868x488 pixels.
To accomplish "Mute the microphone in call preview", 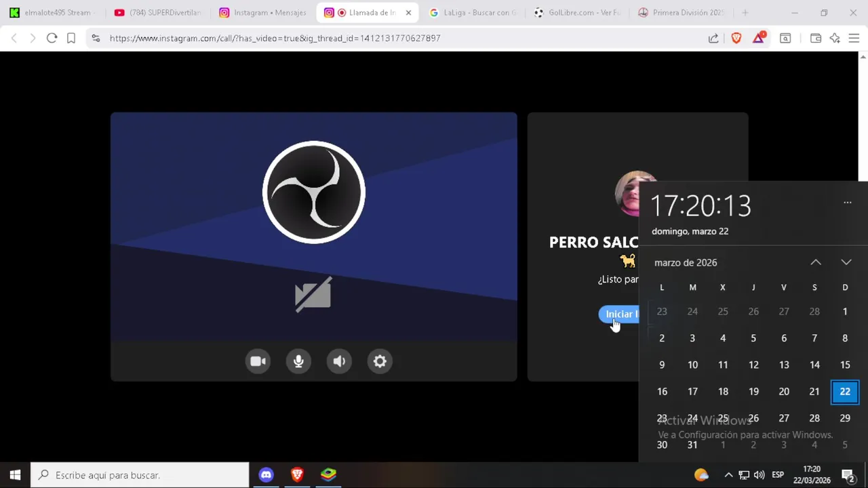I will (298, 361).
